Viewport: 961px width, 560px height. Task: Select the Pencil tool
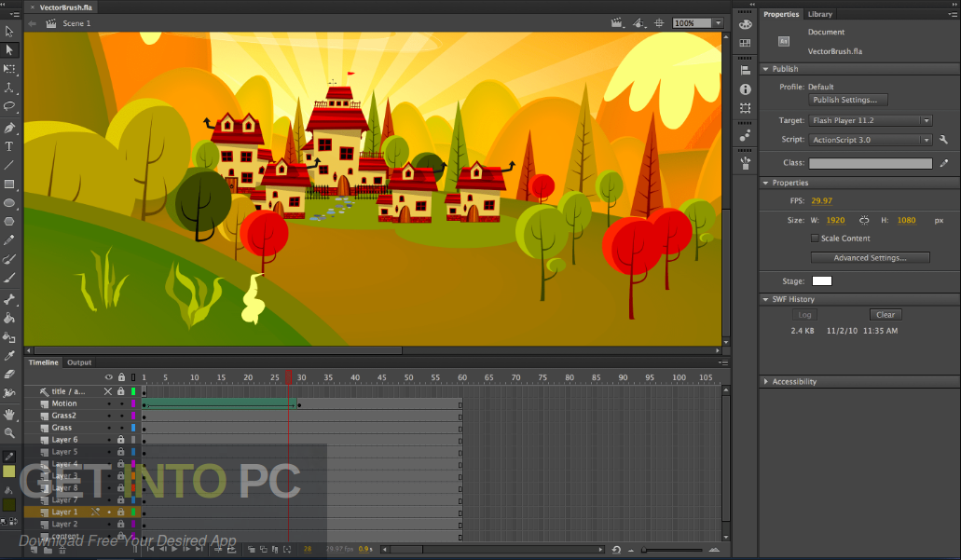click(9, 240)
